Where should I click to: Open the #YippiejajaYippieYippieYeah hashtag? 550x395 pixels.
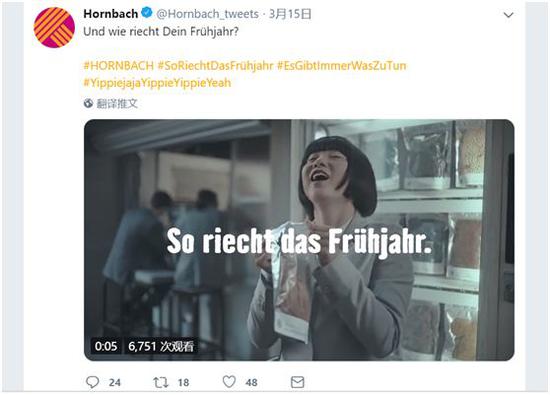pos(157,83)
